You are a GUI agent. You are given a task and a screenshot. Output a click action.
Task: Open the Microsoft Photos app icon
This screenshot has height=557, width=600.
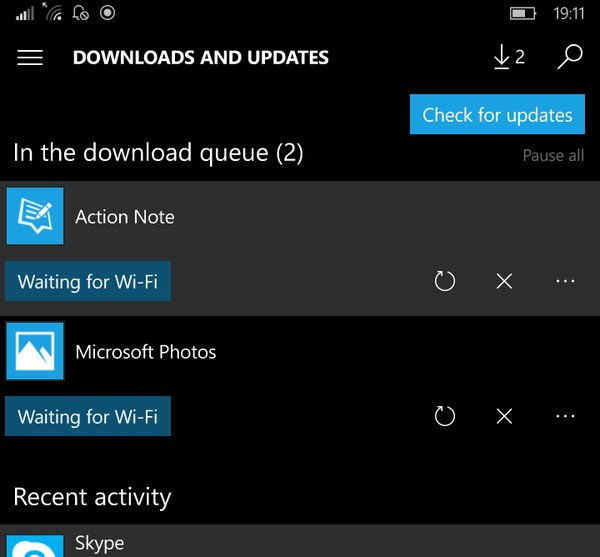click(x=35, y=351)
